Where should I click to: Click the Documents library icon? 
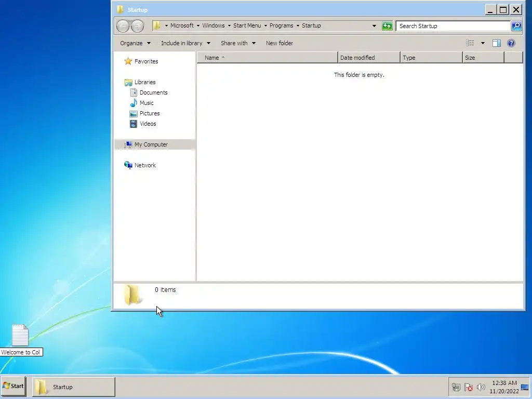134,92
